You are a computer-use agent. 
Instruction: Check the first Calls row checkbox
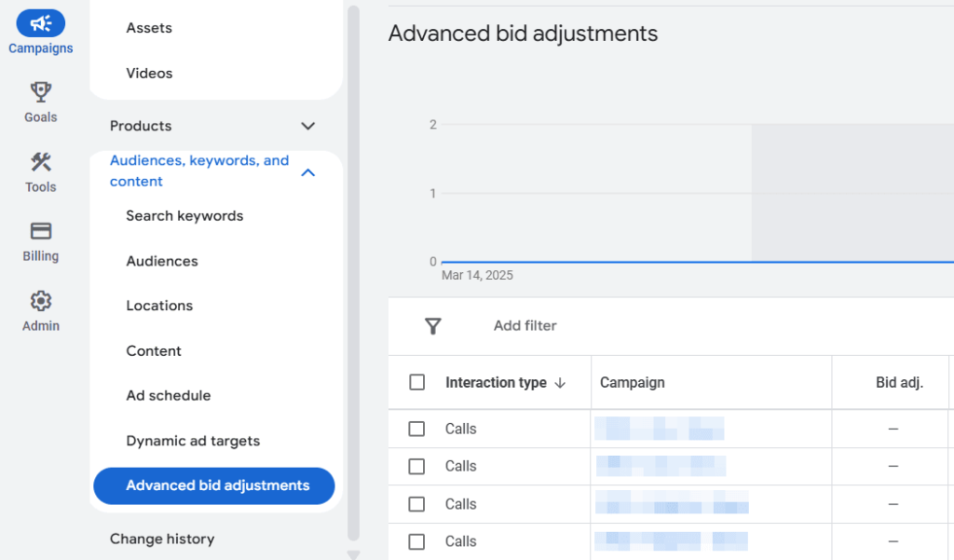[416, 428]
